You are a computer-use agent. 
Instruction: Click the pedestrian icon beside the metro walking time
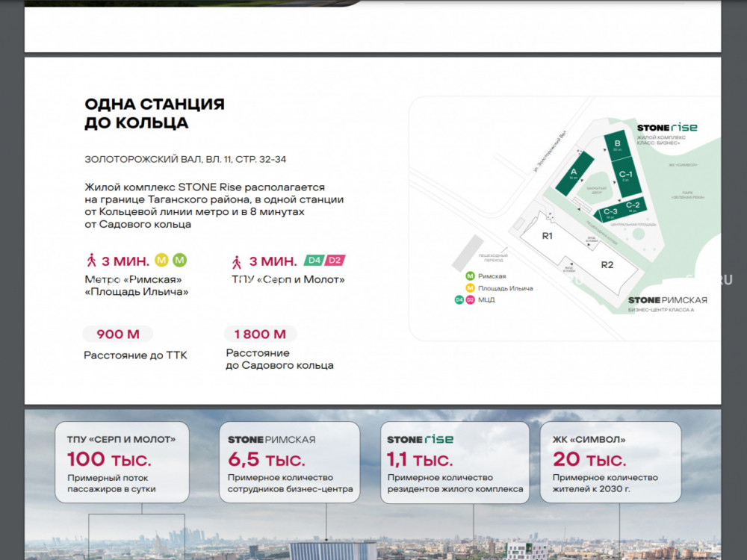(91, 261)
